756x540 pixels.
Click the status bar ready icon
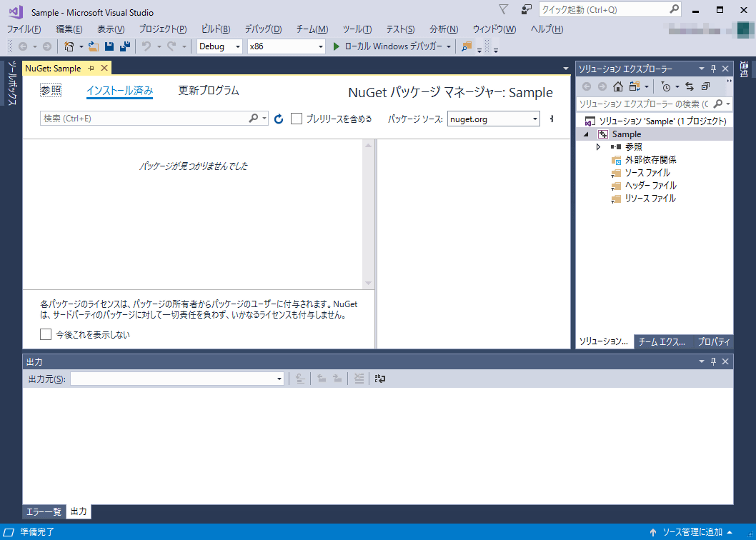click(x=9, y=532)
